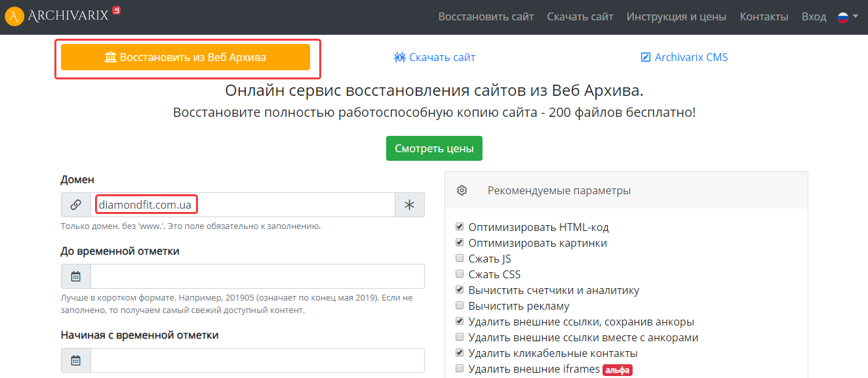Enable Удалить внешние ссылки вместе с анкорами

coord(460,337)
